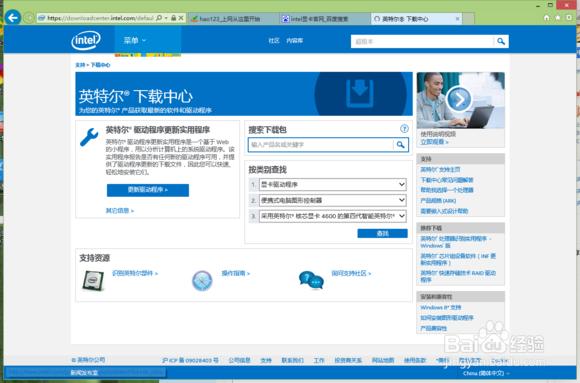Click the Intel logo in header

[86, 40]
